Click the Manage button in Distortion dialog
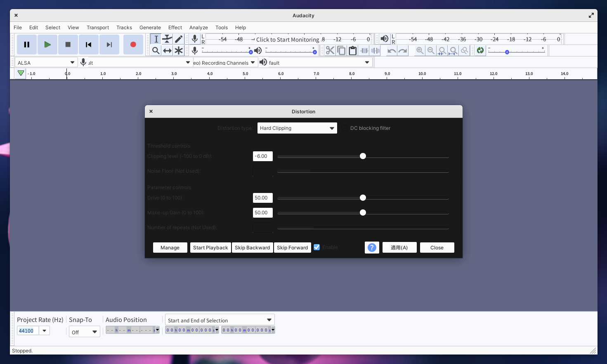The height and width of the screenshot is (364, 607). pos(170,247)
